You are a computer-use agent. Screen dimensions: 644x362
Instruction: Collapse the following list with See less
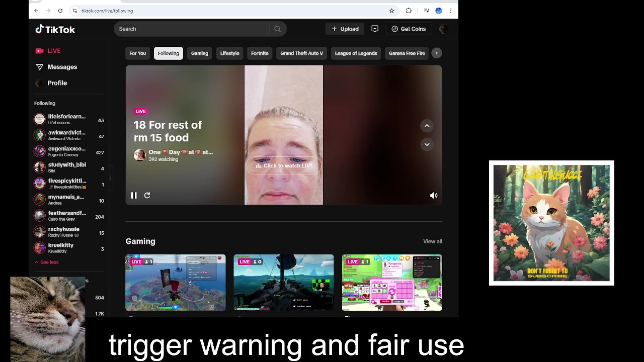coord(46,262)
